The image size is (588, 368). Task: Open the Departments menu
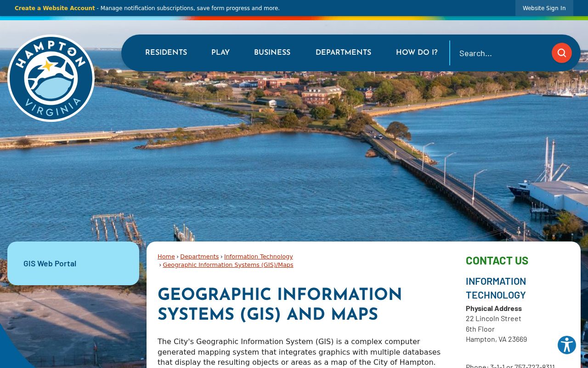(343, 53)
